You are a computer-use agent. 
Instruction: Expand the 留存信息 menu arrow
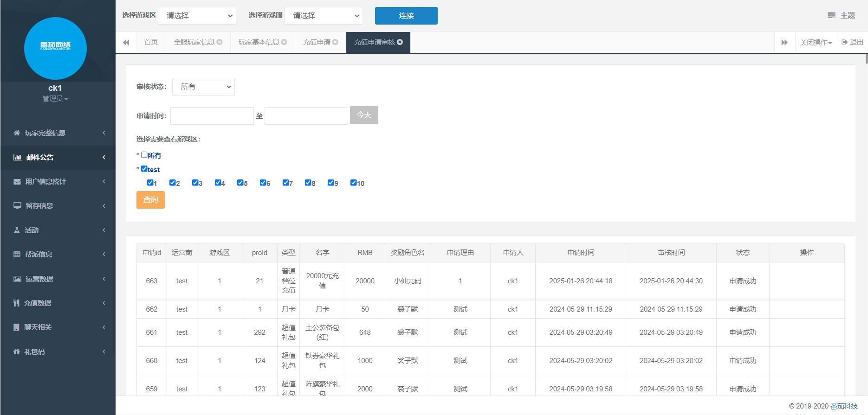[104, 206]
